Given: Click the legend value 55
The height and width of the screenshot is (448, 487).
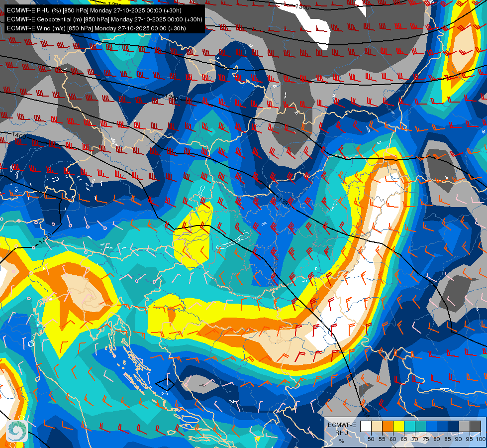Looking at the screenshot, I should [x=382, y=439].
